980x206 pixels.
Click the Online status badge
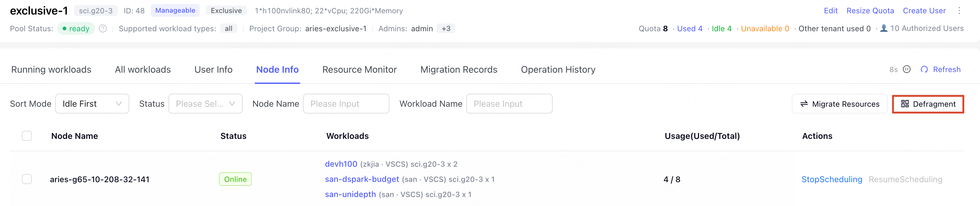pos(235,179)
